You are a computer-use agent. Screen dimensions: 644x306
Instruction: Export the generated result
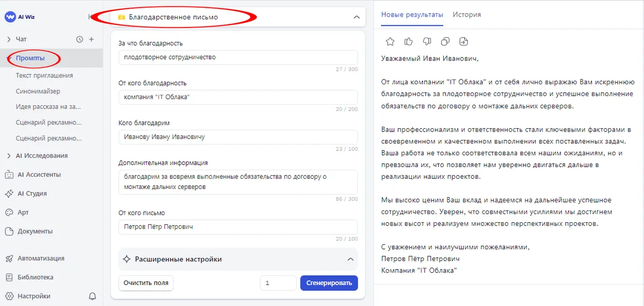pos(464,41)
